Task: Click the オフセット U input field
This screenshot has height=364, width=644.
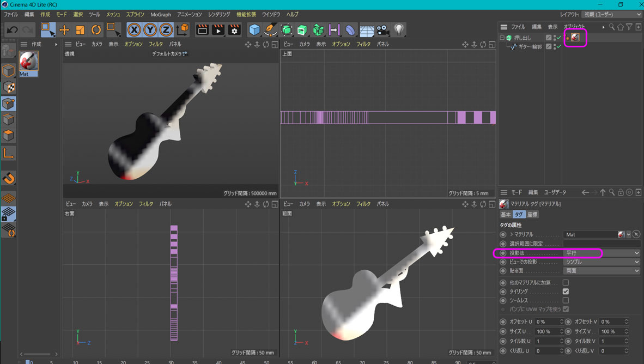Action: (546, 322)
